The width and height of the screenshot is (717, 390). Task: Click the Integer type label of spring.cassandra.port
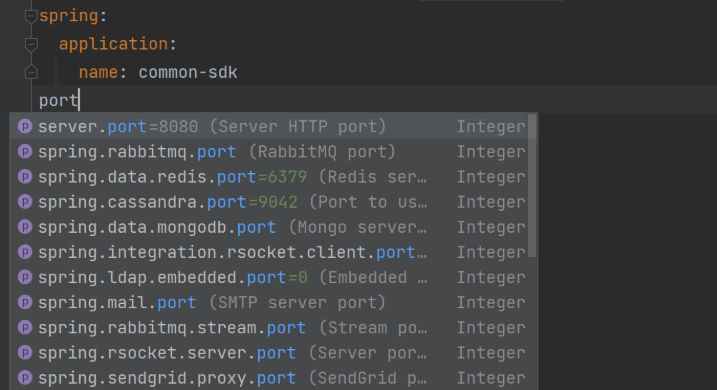pyautogui.click(x=491, y=202)
